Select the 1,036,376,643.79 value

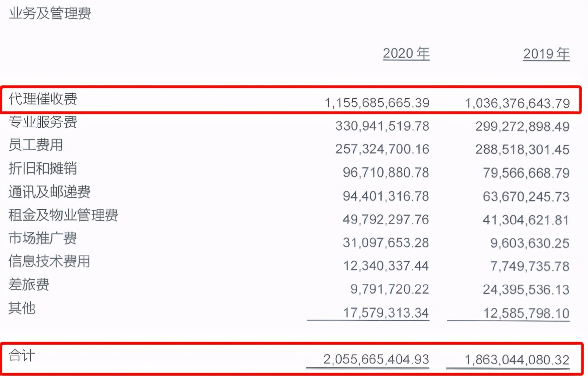[518, 103]
